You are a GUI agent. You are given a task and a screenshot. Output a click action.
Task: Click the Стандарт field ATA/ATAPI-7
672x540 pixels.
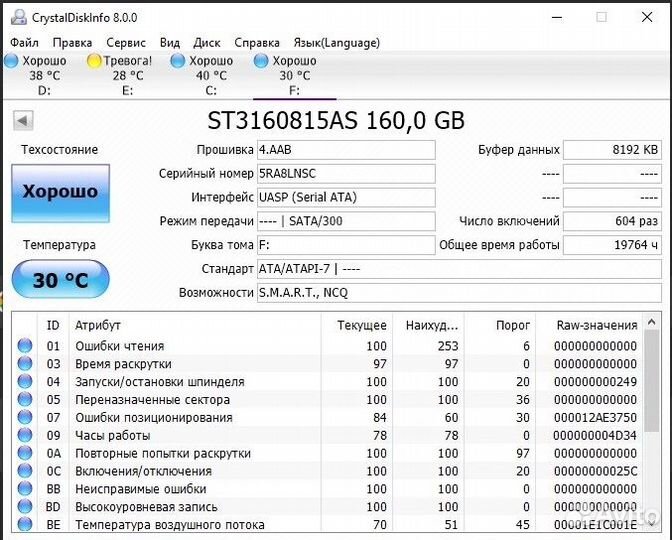pos(459,269)
